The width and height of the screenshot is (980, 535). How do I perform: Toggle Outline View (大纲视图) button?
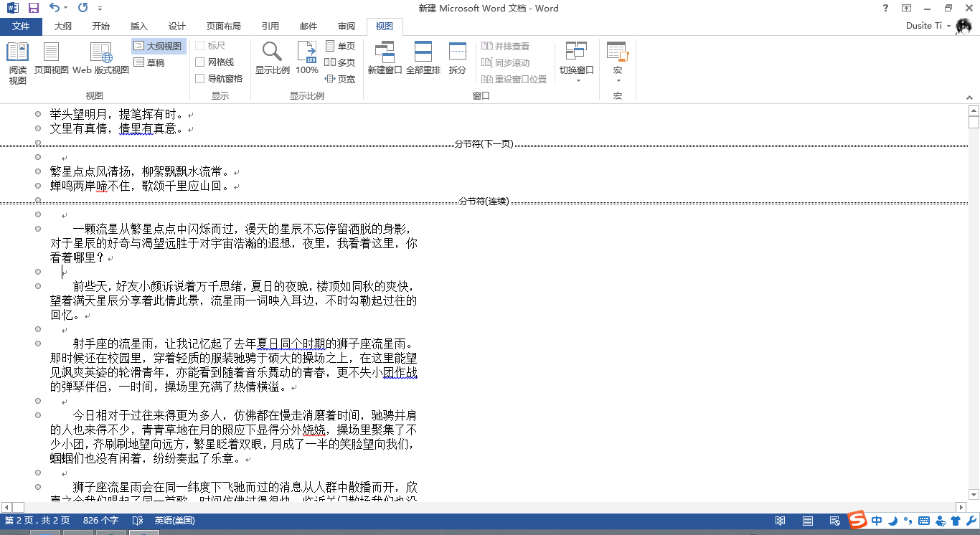coord(159,46)
